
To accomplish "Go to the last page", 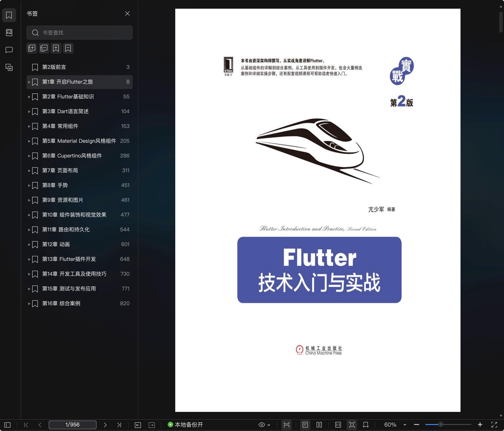I will point(119,425).
